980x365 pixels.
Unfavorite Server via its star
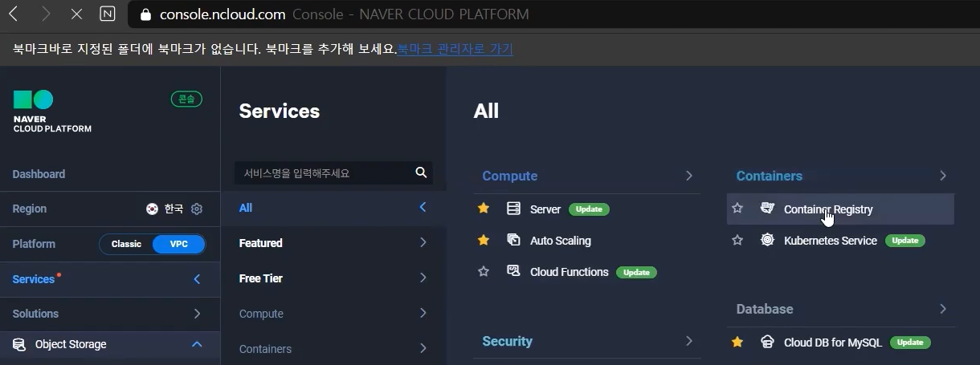[484, 209]
